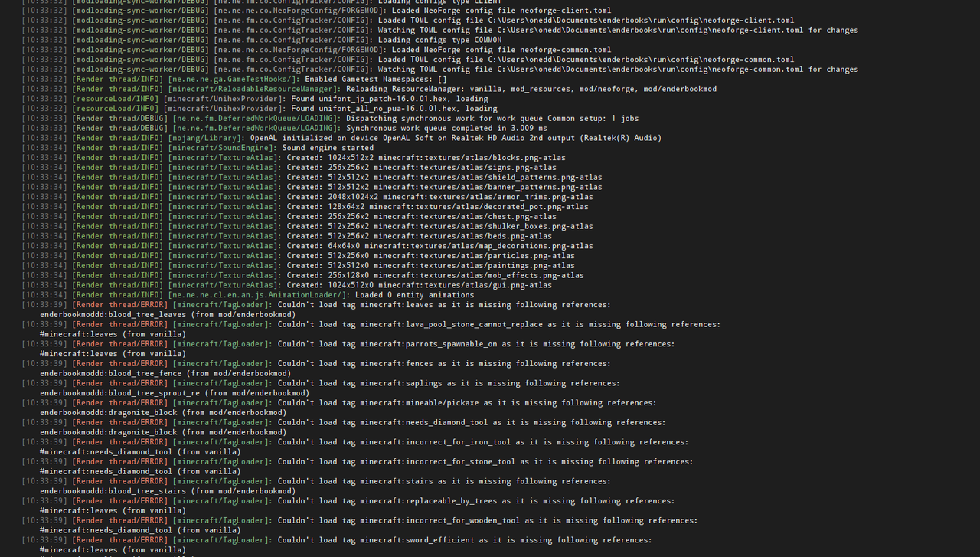Click the minecraft:incorrect_for_stone_tool error line
980x557 pixels.
coord(358,462)
